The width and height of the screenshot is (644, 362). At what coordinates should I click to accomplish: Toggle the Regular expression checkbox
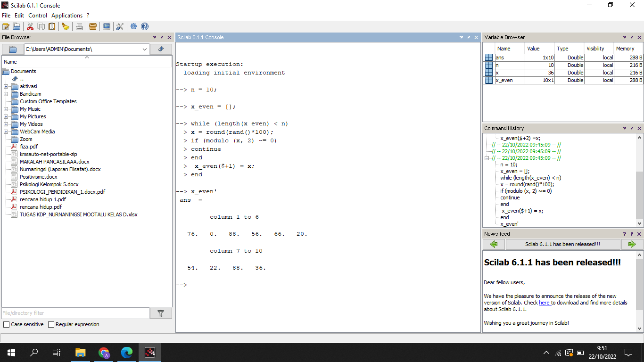[51, 324]
